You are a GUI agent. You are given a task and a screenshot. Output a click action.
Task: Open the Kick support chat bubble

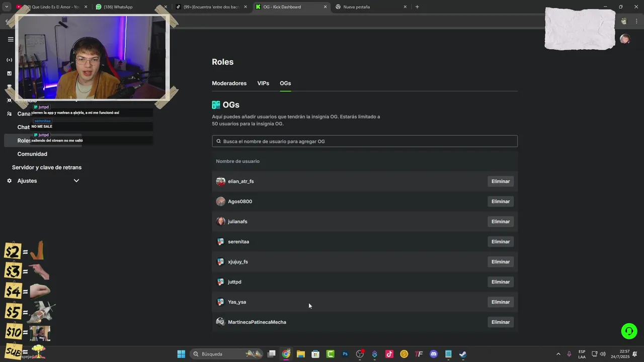click(x=629, y=331)
